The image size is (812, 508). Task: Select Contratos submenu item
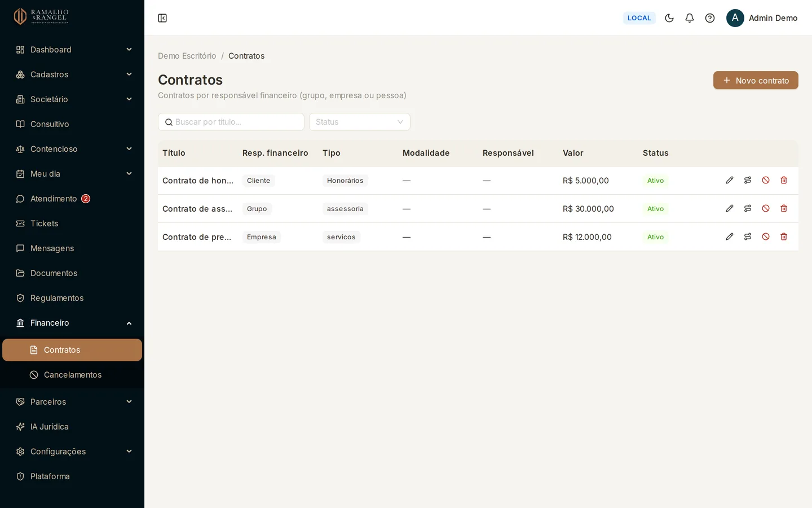point(72,350)
